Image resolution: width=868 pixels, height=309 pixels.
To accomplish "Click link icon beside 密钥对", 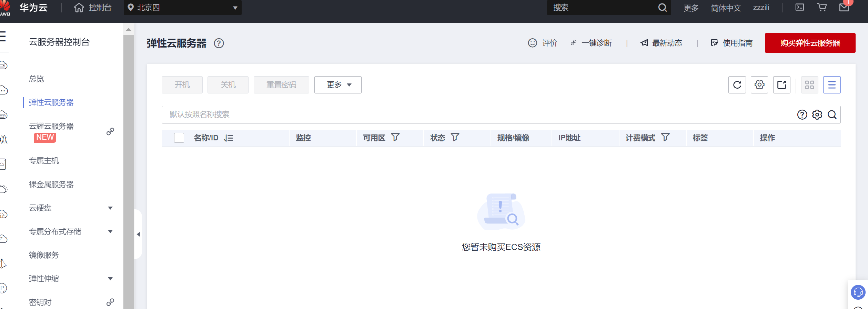I will (x=110, y=302).
